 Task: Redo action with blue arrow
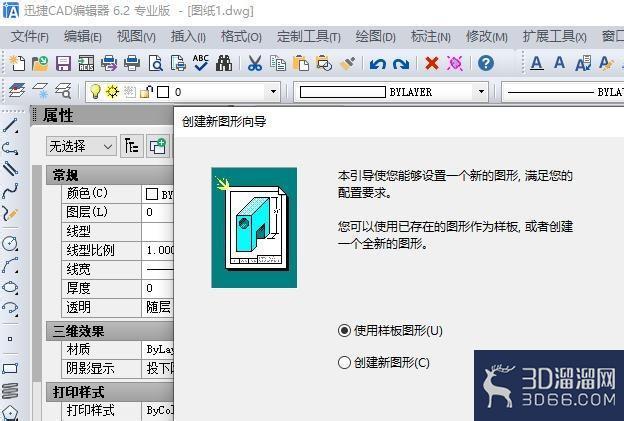[401, 64]
